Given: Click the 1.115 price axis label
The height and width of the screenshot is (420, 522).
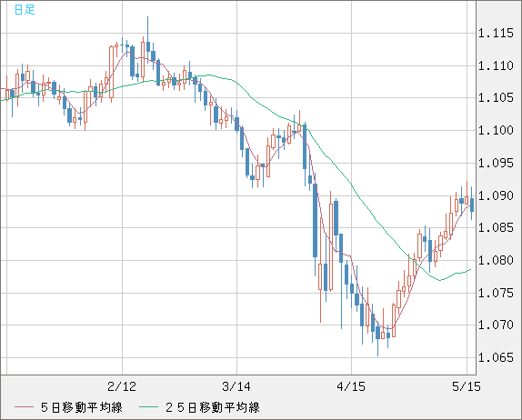Looking at the screenshot, I should point(496,34).
